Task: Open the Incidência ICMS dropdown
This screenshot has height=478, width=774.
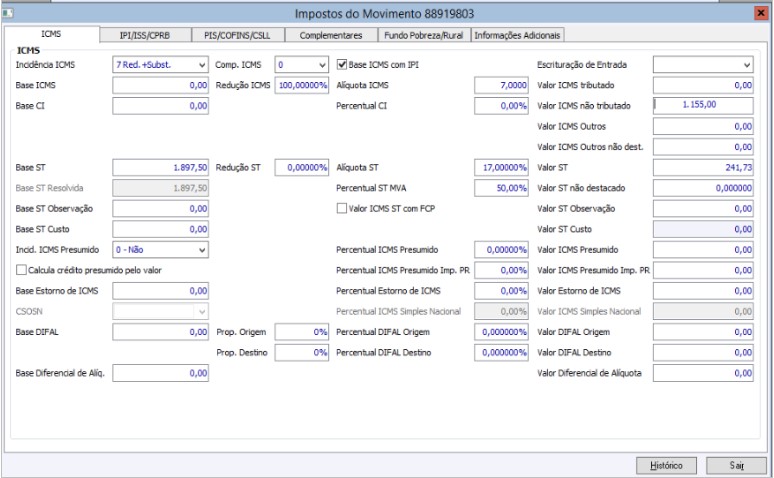Action: pyautogui.click(x=160, y=65)
